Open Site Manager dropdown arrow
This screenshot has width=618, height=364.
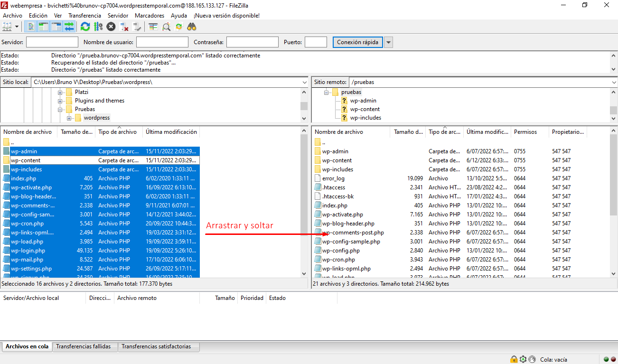(x=17, y=27)
